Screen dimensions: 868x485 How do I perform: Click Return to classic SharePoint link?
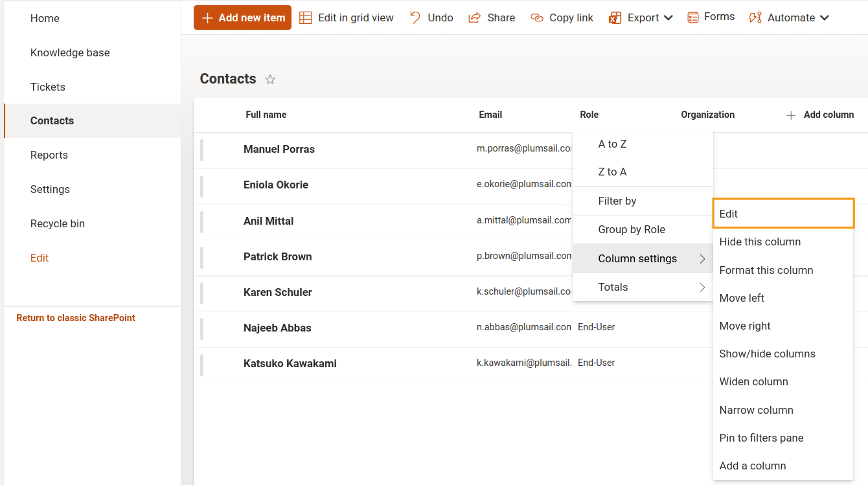click(x=76, y=318)
